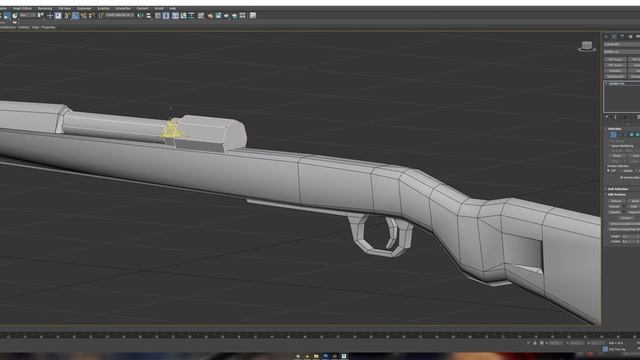Select the Vertex sub-object level

coord(613,135)
